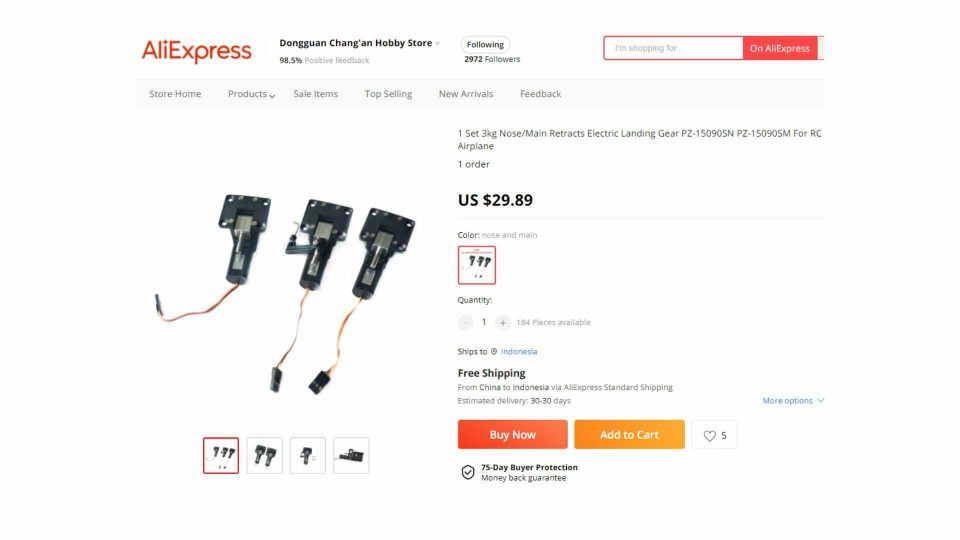Click the AliExpress logo
The height and width of the screenshot is (540, 960).
click(197, 51)
